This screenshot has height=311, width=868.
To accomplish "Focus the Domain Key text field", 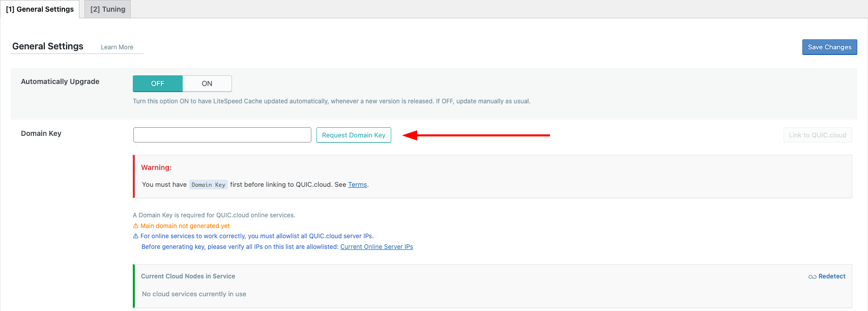I will click(x=222, y=135).
